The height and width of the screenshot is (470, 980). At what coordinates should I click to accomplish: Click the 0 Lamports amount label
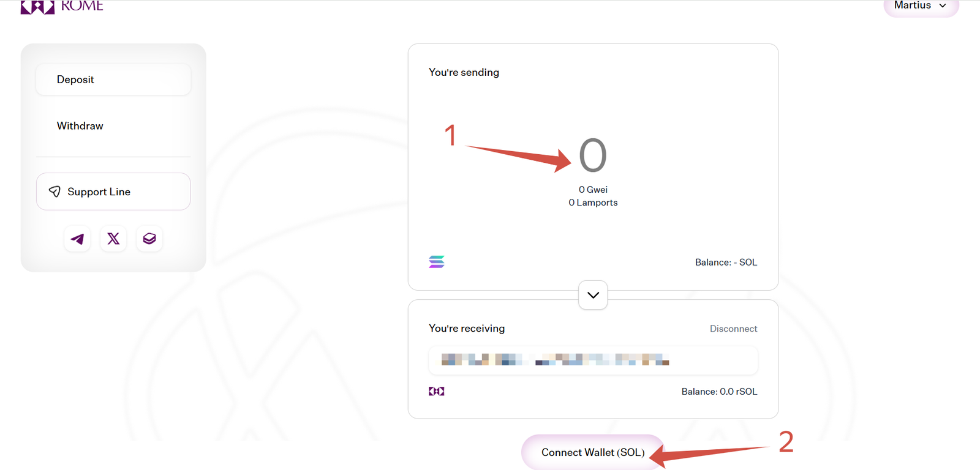click(x=593, y=203)
